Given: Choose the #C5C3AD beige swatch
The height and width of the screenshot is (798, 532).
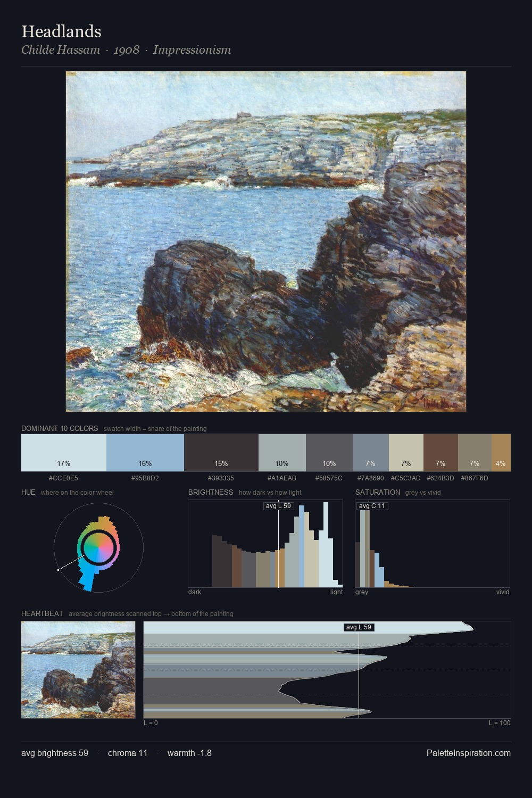Looking at the screenshot, I should tap(406, 453).
